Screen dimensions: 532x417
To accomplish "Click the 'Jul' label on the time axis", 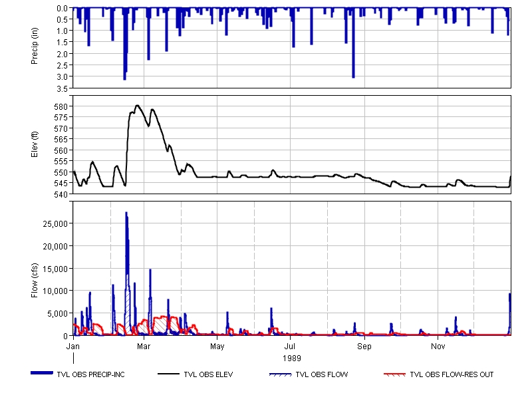I will point(290,347).
